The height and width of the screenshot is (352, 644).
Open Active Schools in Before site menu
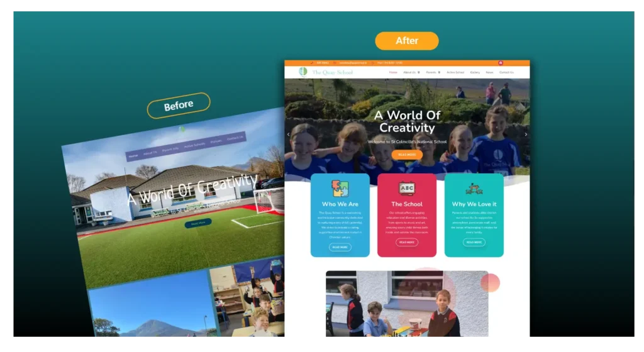tap(194, 145)
